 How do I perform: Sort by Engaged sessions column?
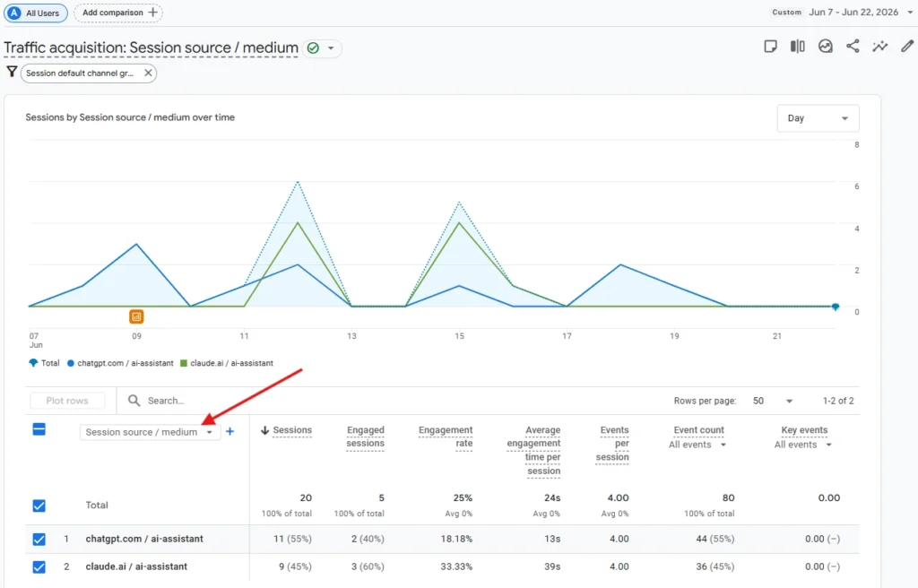[x=366, y=437]
